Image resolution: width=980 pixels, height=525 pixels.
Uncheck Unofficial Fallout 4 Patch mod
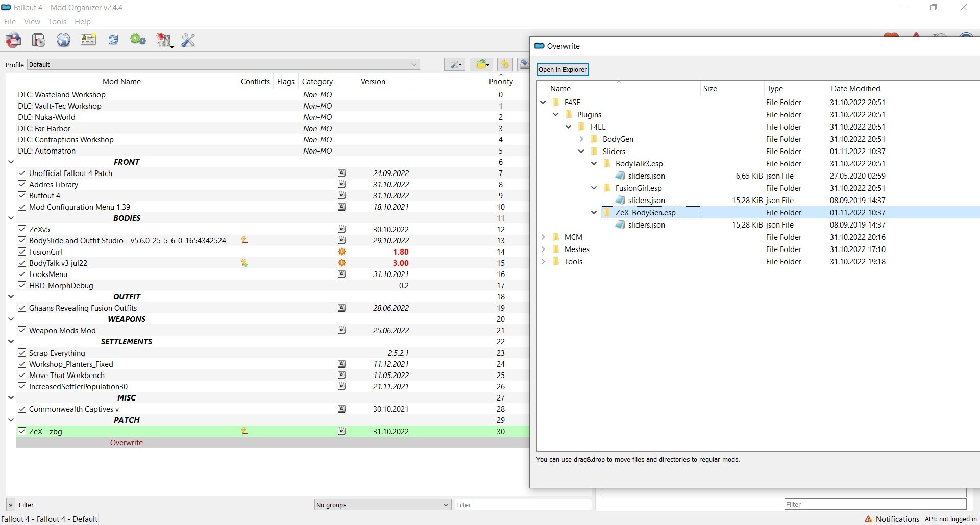22,173
